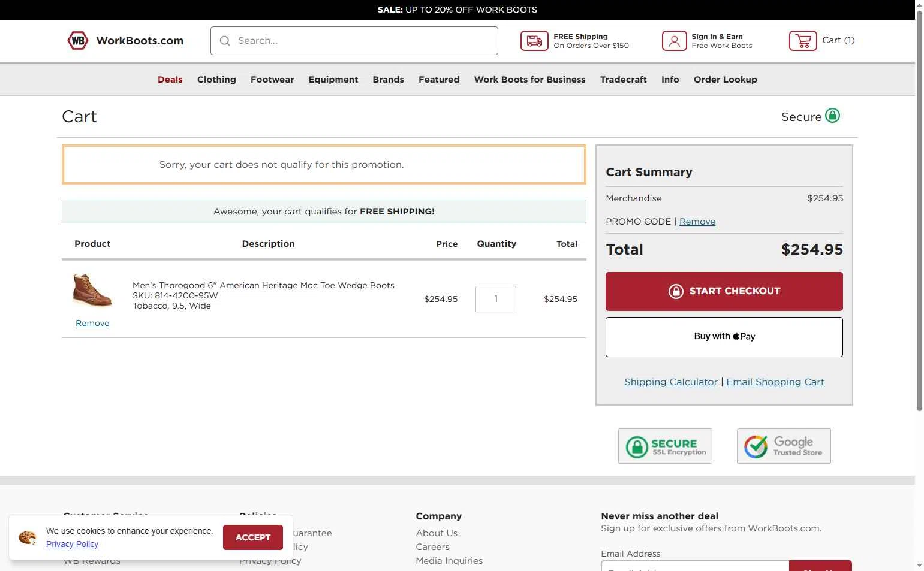Click the Thorogood boot product thumbnail

pyautogui.click(x=92, y=291)
